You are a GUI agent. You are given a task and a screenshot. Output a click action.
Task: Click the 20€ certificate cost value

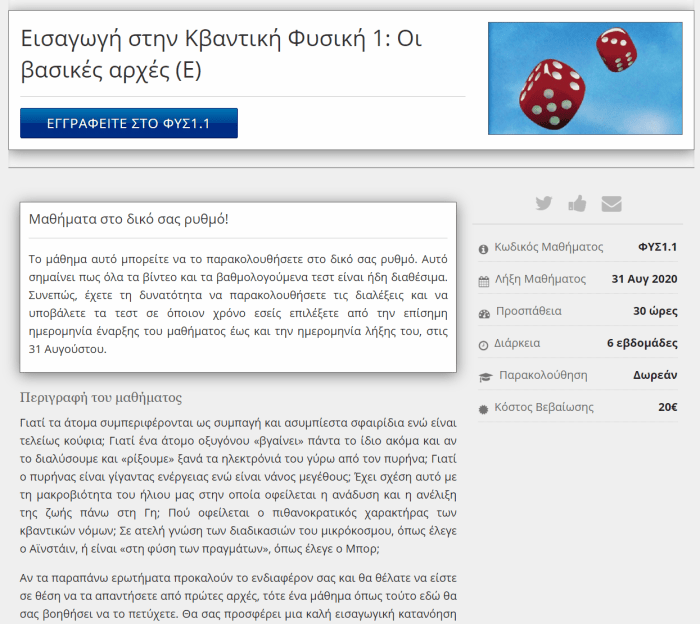click(x=667, y=407)
